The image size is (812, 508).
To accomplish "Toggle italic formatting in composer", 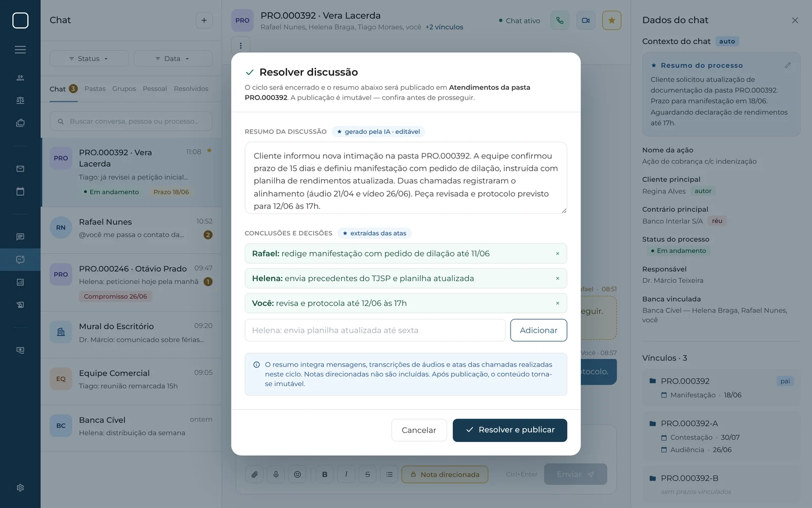I will [x=346, y=474].
